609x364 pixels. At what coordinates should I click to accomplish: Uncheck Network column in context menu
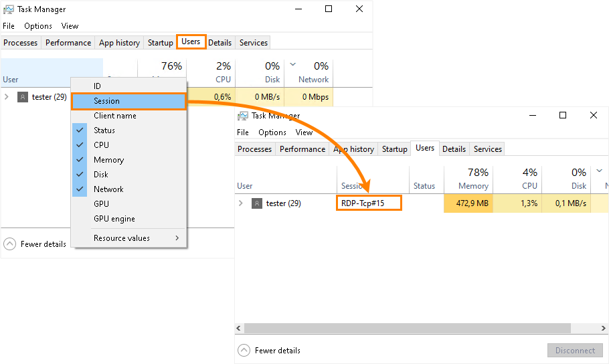tap(129, 189)
